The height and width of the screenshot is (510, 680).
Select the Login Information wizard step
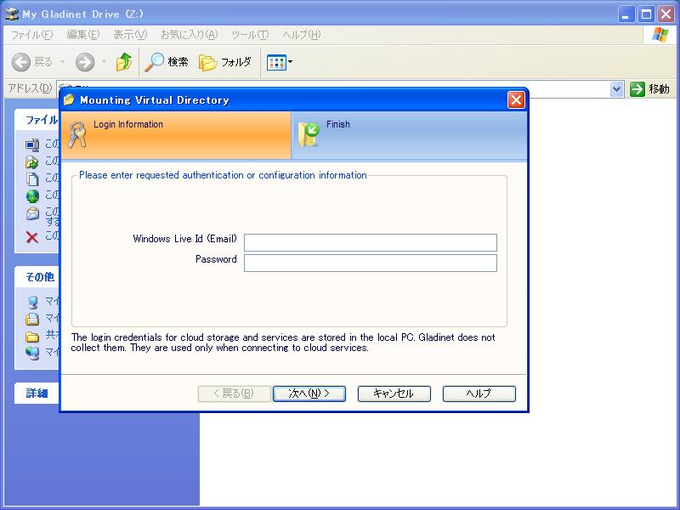pos(176,136)
